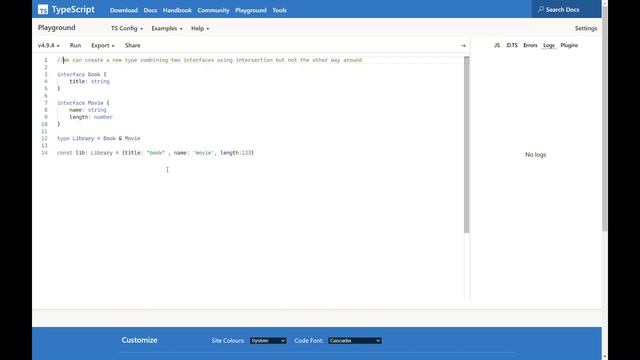
Task: Click the 'const lib: Library' line
Action: point(156,153)
